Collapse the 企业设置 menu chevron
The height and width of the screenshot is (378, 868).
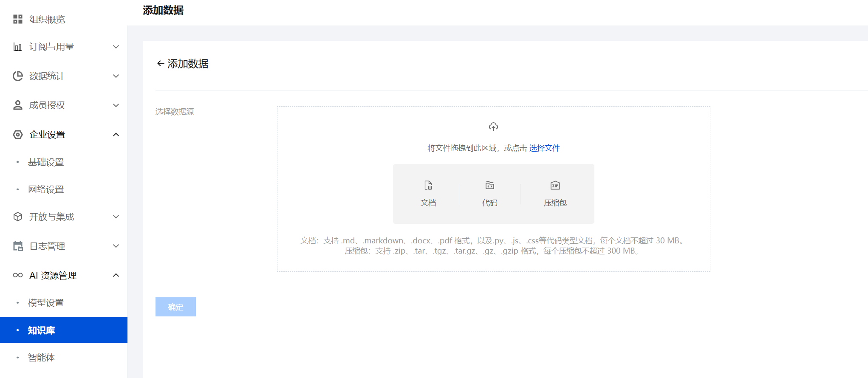[116, 135]
